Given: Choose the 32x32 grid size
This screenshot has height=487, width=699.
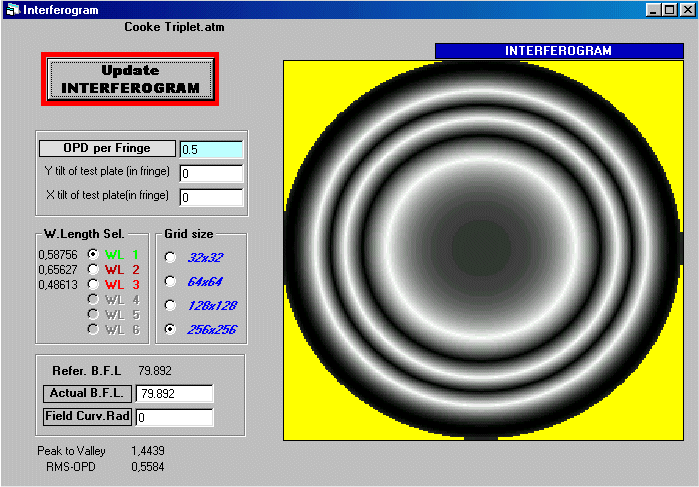Looking at the screenshot, I should point(170,257).
